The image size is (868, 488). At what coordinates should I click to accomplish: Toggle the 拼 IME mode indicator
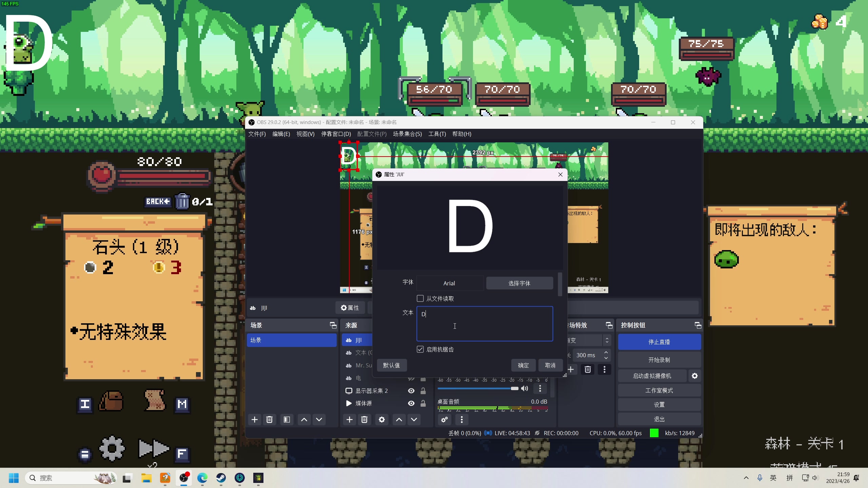click(790, 478)
